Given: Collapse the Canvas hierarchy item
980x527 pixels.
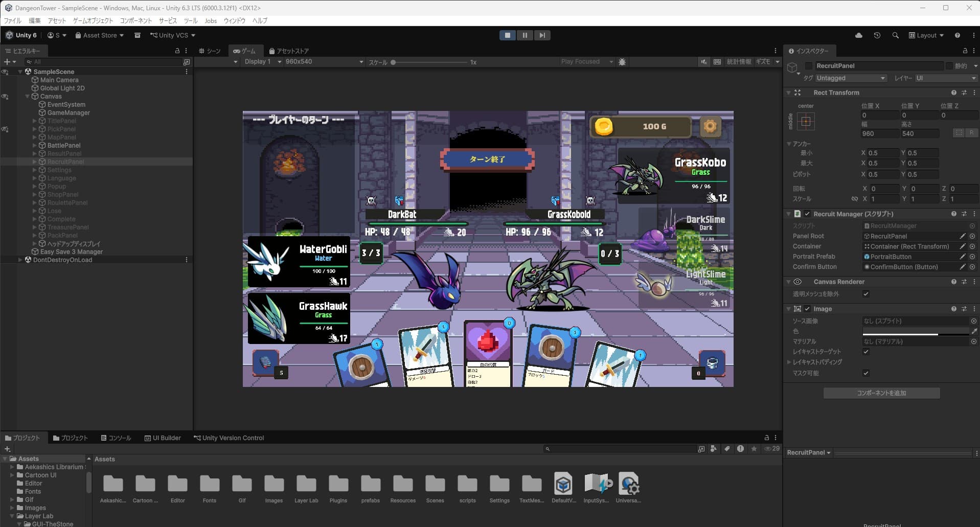Looking at the screenshot, I should tap(28, 97).
